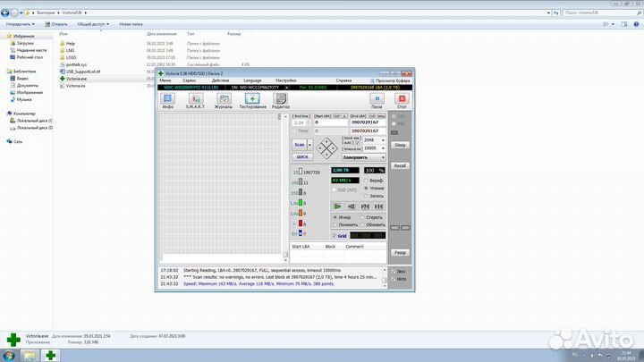Open Explorer view options dropdown arrow
644x362 pixels.
[x=613, y=24]
